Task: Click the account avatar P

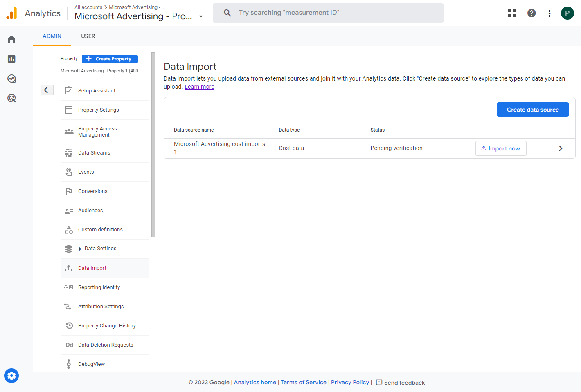Action: 567,13
